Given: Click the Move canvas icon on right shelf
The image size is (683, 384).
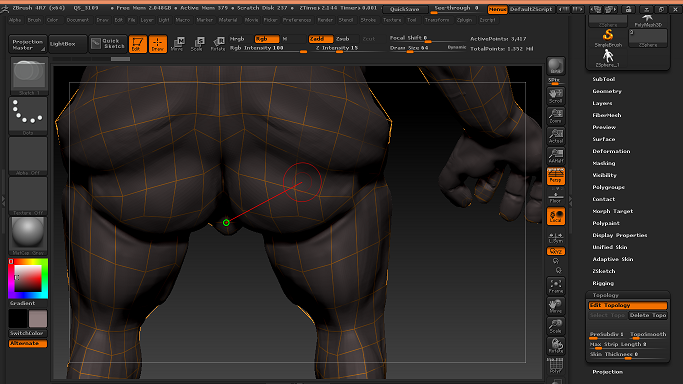Looking at the screenshot, I should click(556, 306).
